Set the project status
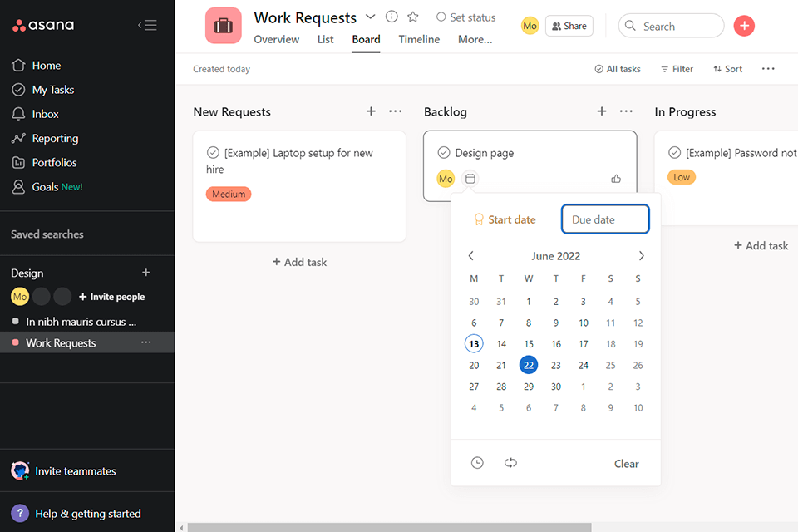The width and height of the screenshot is (798, 532). [465, 17]
